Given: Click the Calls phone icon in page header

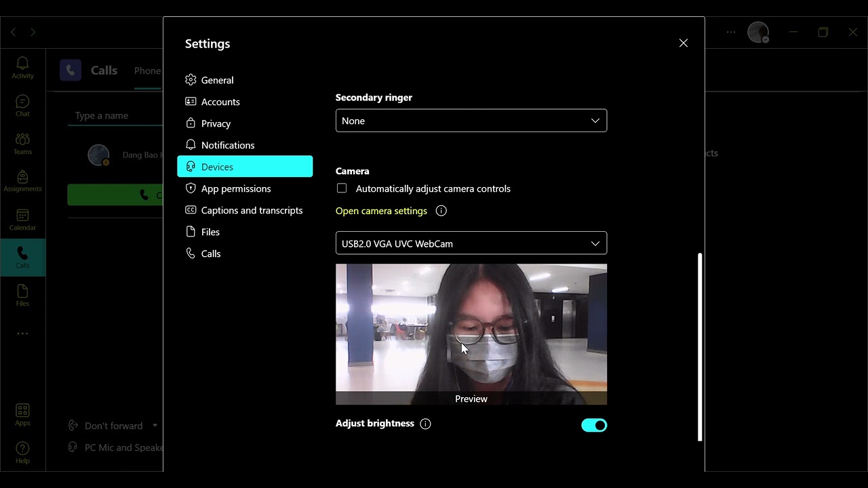Looking at the screenshot, I should point(71,70).
